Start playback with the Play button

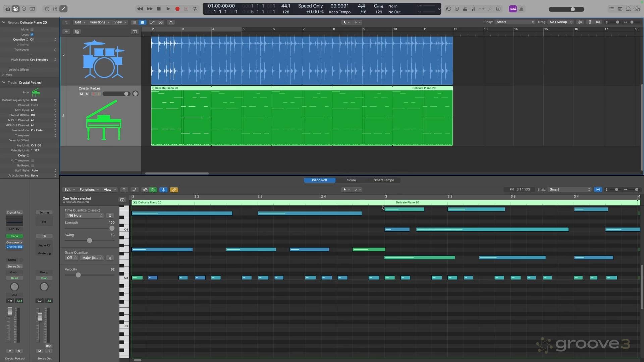point(168,9)
